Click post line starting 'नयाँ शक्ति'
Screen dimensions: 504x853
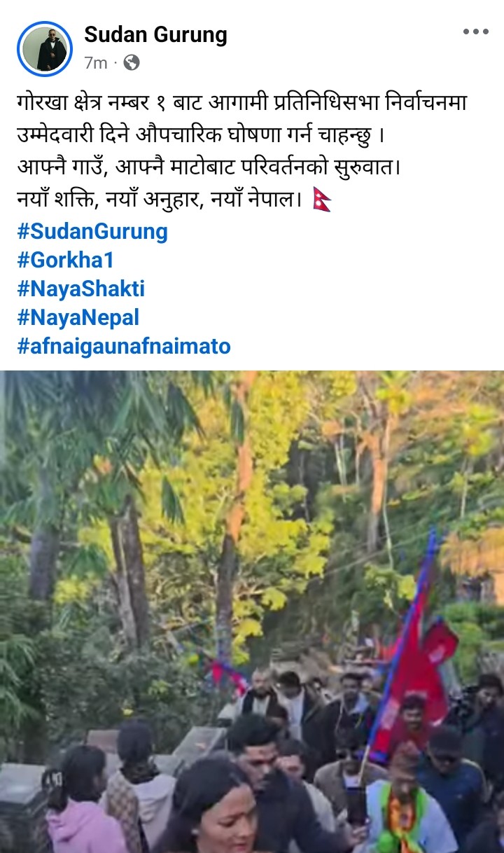pyautogui.click(x=160, y=200)
